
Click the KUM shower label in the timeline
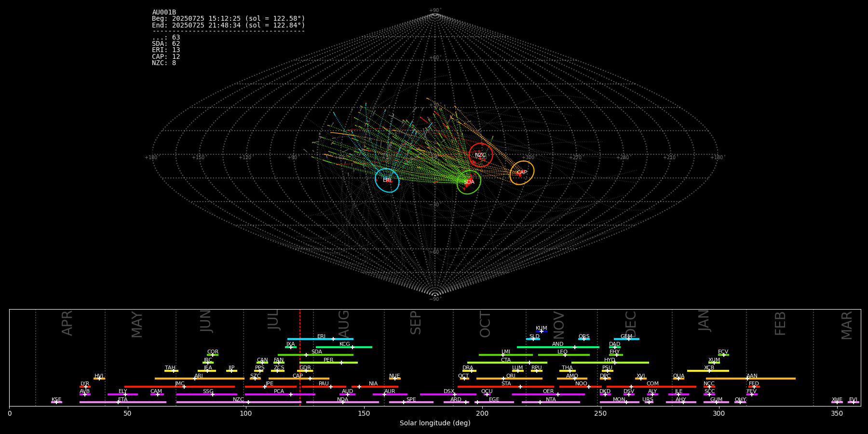(542, 328)
